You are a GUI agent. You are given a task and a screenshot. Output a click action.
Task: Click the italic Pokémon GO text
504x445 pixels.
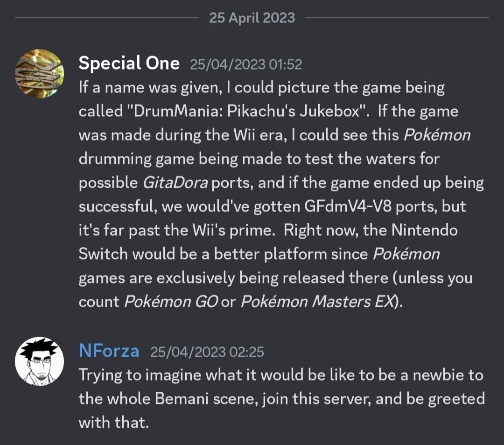(x=170, y=302)
